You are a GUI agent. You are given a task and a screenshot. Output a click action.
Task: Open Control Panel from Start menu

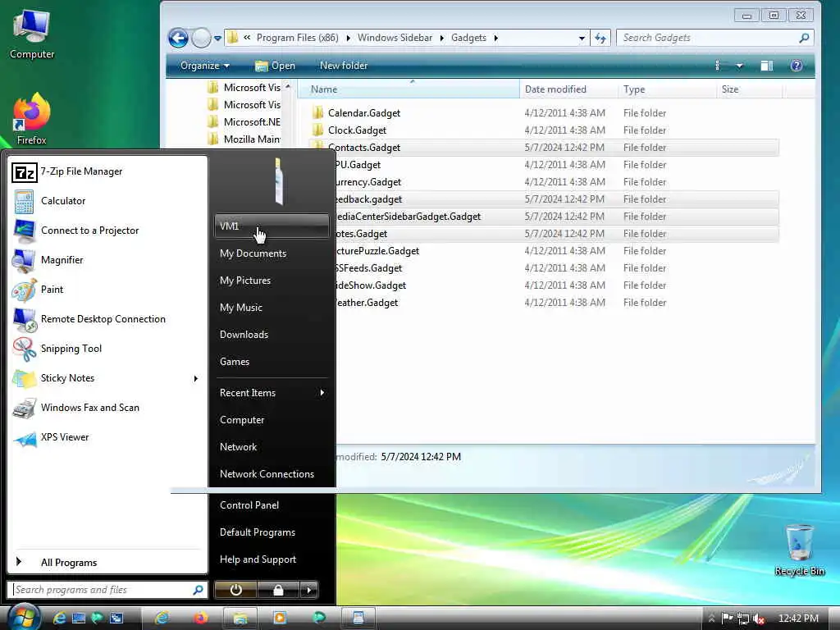(272, 505)
